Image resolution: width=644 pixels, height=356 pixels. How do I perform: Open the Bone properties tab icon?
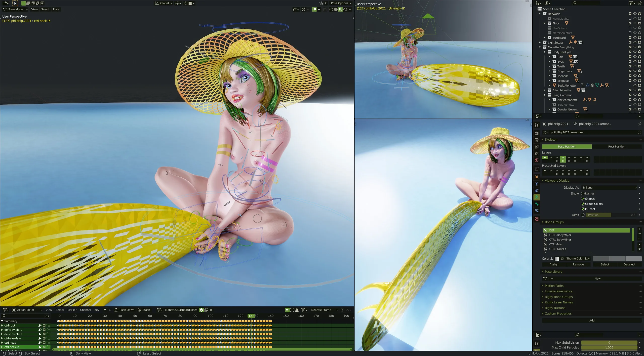(x=537, y=204)
